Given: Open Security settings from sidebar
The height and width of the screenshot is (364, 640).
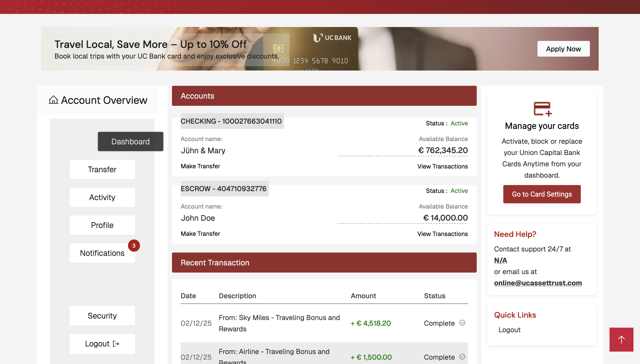Looking at the screenshot, I should [102, 315].
